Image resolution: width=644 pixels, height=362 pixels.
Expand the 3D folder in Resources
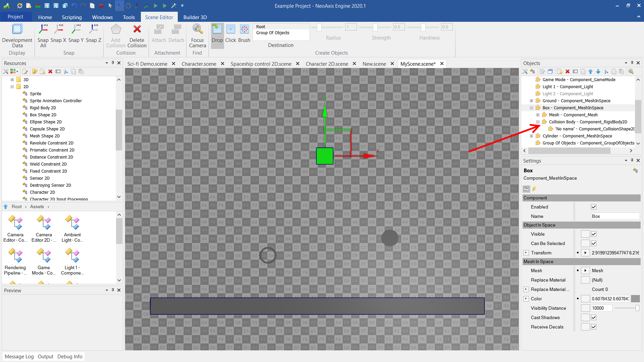pyautogui.click(x=12, y=80)
